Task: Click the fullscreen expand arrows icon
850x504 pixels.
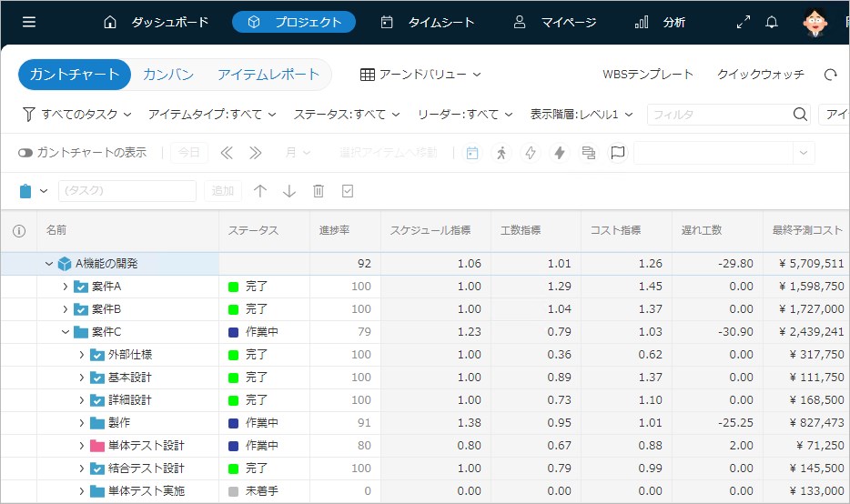Action: 744,22
